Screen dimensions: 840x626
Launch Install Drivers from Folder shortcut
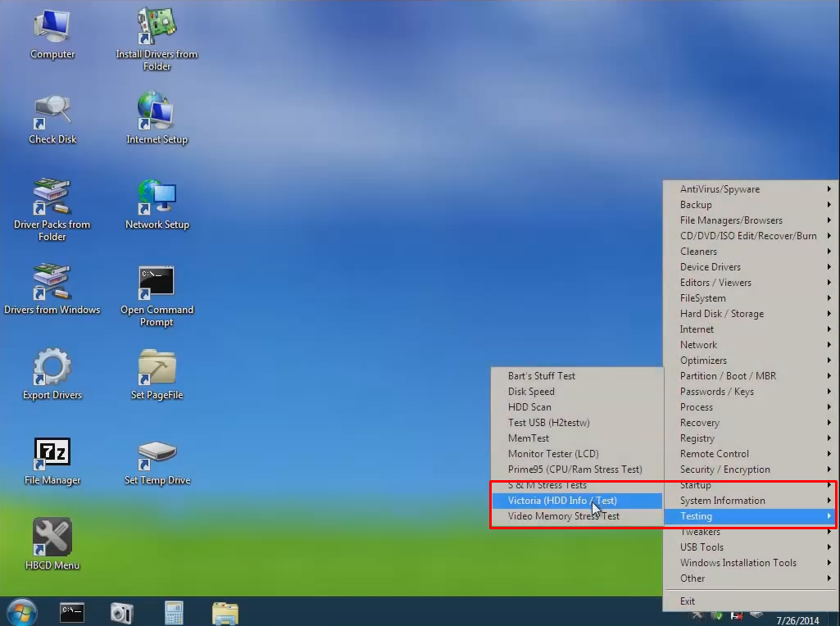pos(157,39)
